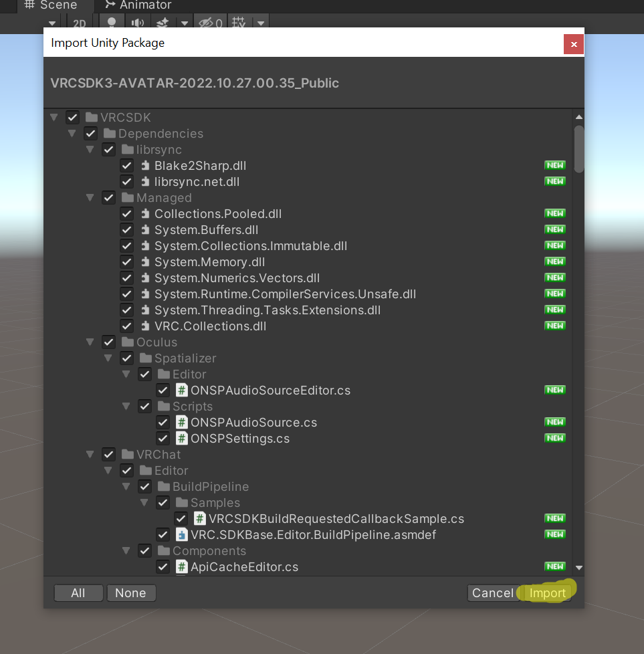
Task: Collapse the VRCSDK root folder tree
Action: (54, 117)
